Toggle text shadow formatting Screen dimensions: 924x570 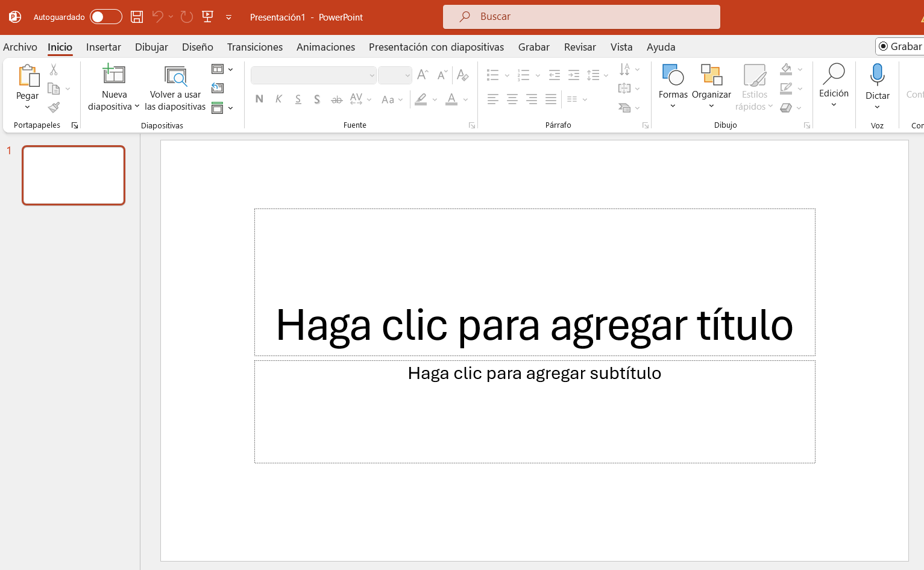click(317, 99)
